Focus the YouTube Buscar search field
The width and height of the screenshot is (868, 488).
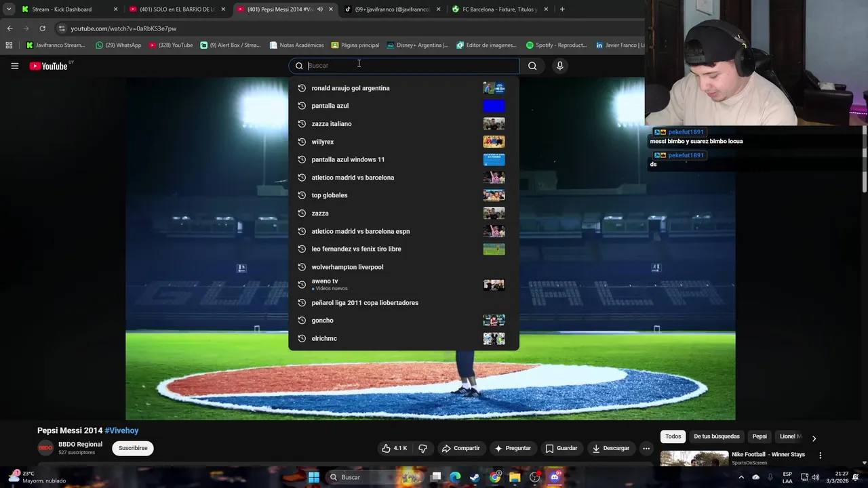pyautogui.click(x=403, y=66)
